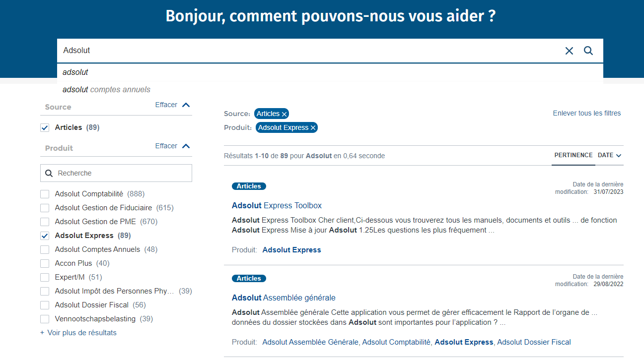This screenshot has width=644, height=358.
Task: Click the Articles badge on the Assemblée générale result
Action: 249,279
